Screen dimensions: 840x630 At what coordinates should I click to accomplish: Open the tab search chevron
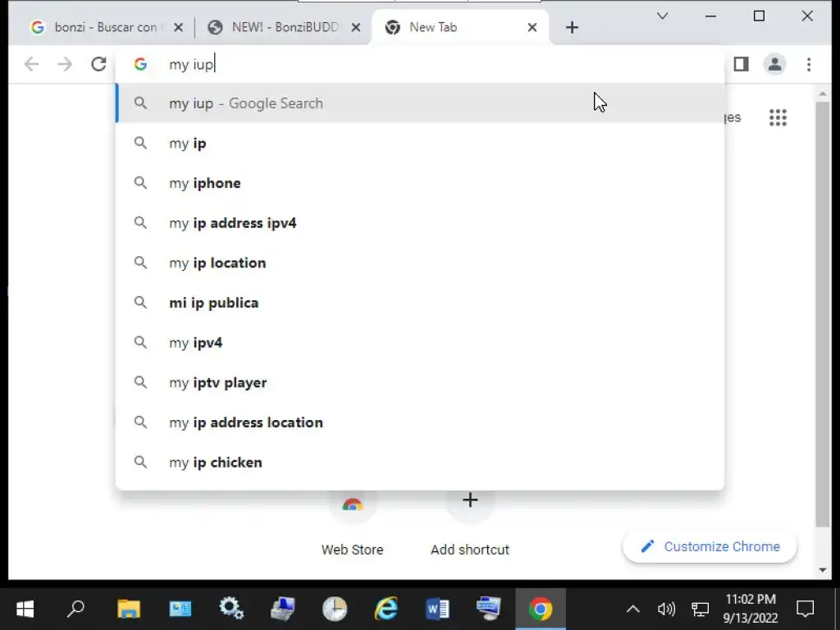pos(663,16)
